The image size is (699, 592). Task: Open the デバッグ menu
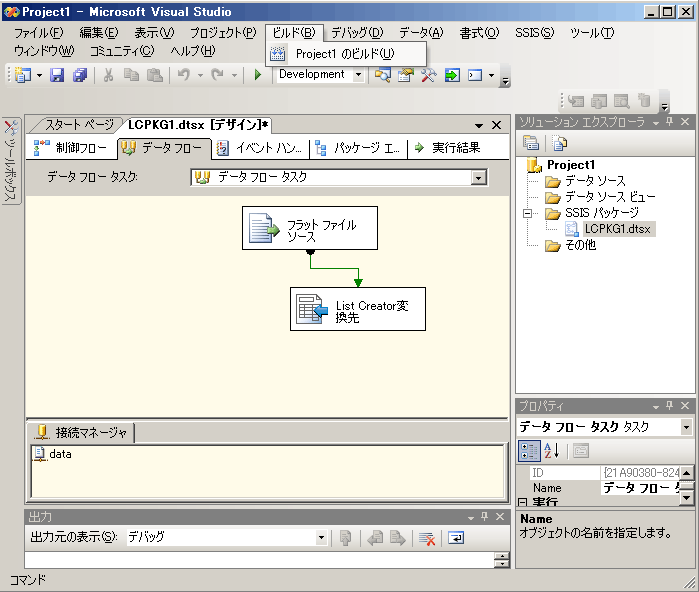click(357, 33)
